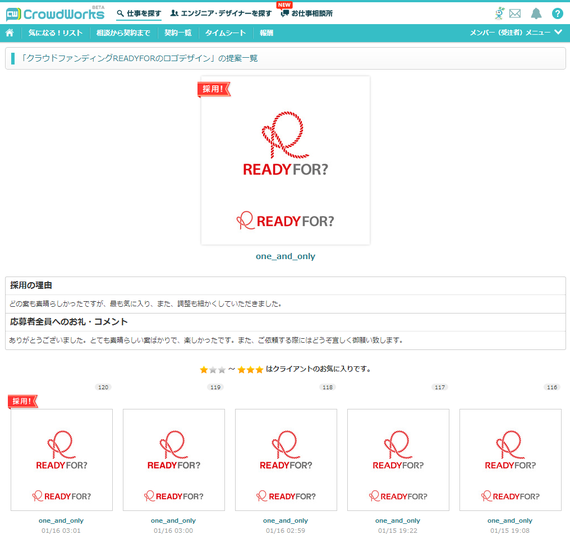This screenshot has height=539, width=570.
Task: Expand the メンバー (受注者) メニュー dropdown
Action: pos(516,33)
